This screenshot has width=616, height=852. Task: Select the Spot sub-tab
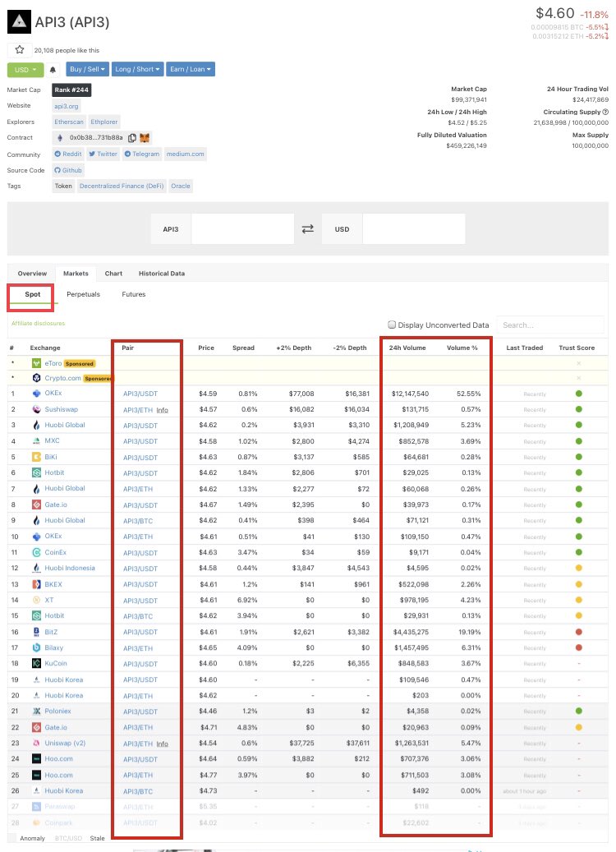[x=33, y=294]
